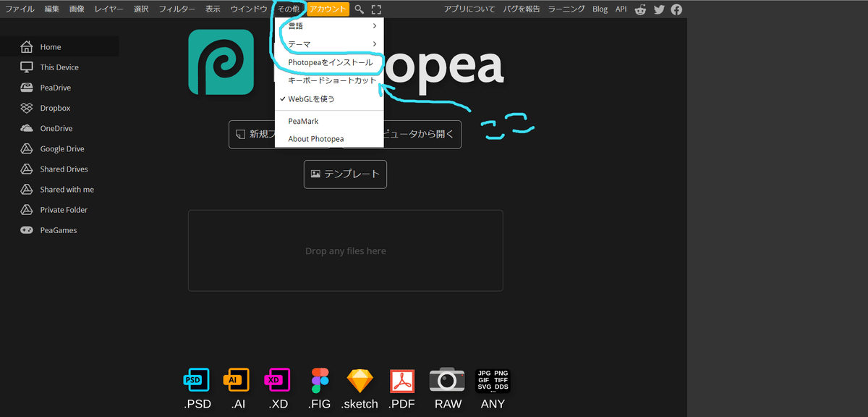
Task: Open the 表示 menu
Action: coord(213,9)
